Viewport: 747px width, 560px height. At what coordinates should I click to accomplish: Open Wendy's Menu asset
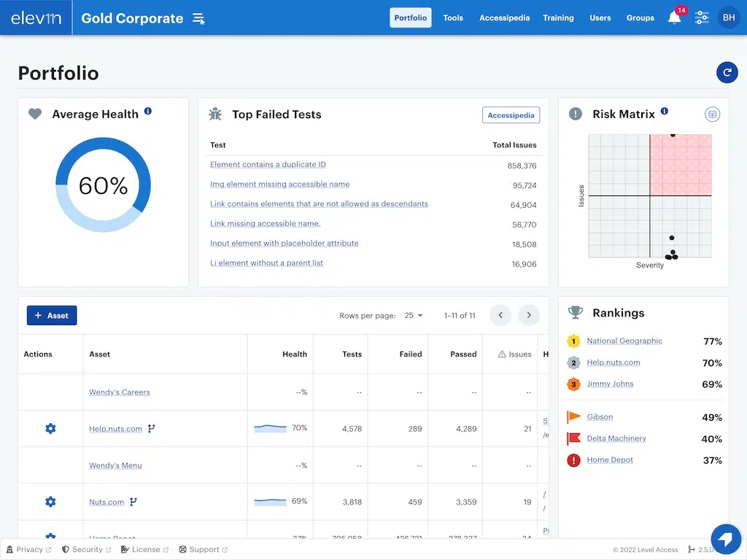pyautogui.click(x=115, y=465)
